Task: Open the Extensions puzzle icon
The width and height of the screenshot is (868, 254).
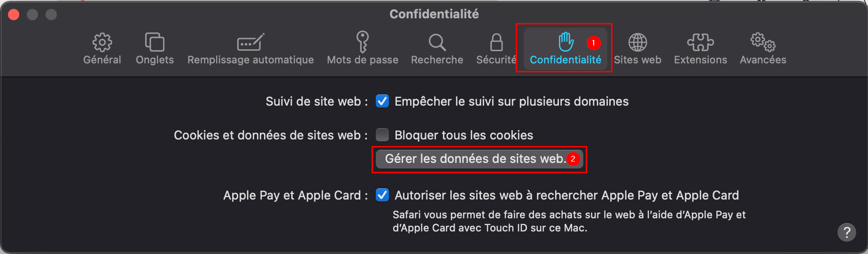Action: [700, 42]
